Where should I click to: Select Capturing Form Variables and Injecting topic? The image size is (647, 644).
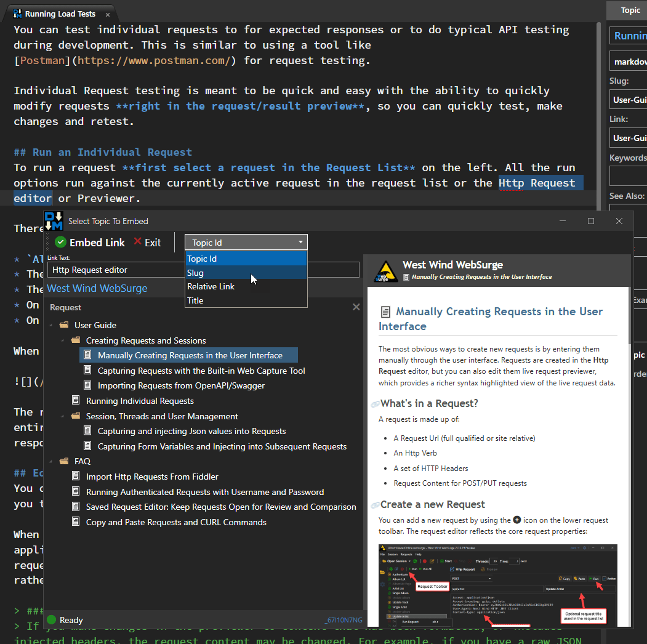222,446
